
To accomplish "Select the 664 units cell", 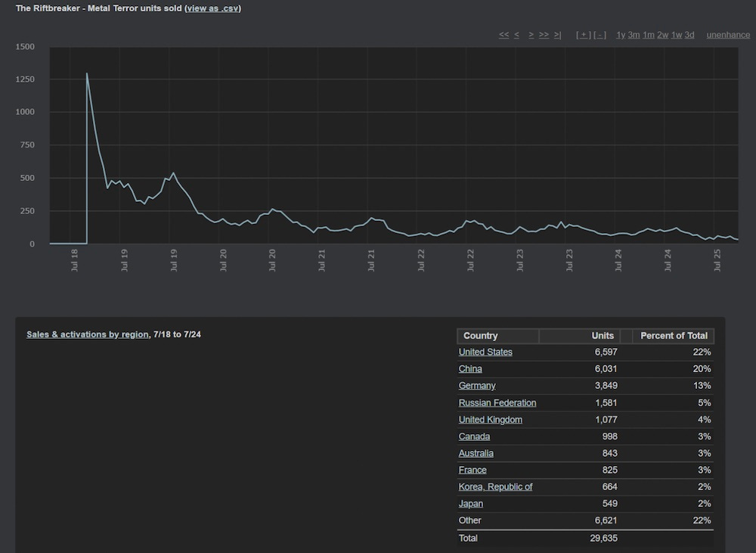I will pos(610,487).
